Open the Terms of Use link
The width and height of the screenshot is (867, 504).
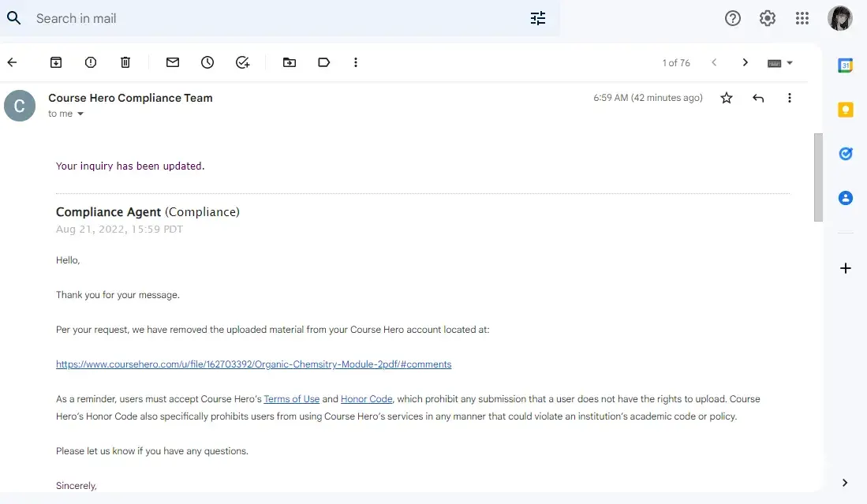pyautogui.click(x=291, y=399)
